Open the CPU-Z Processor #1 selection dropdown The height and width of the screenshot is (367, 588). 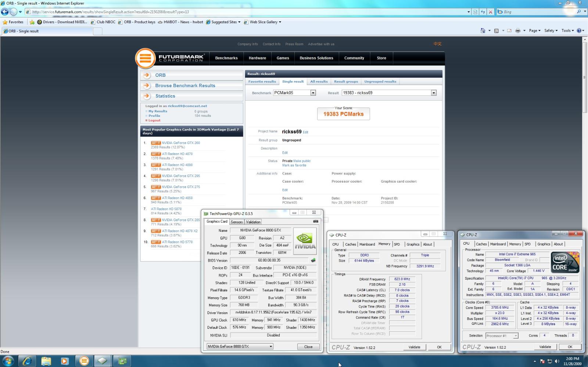502,336
